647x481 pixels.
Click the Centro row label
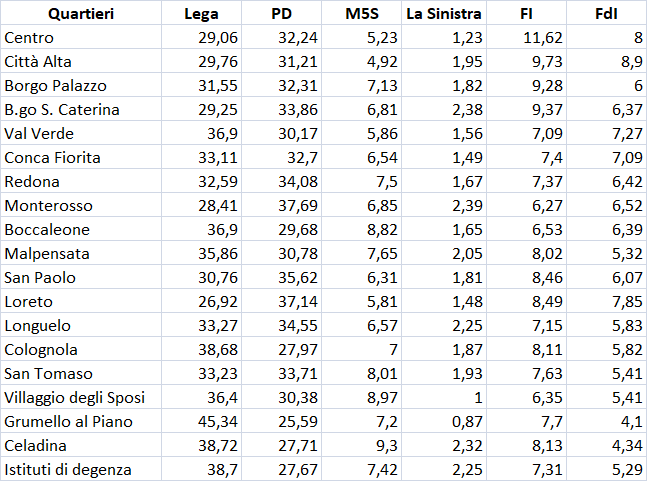pos(30,38)
